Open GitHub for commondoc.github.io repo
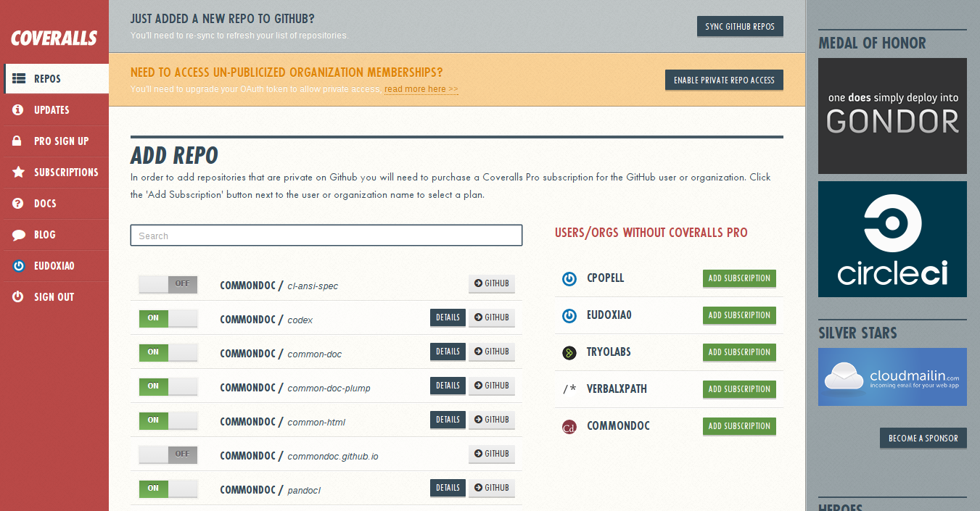980x511 pixels. (x=492, y=454)
